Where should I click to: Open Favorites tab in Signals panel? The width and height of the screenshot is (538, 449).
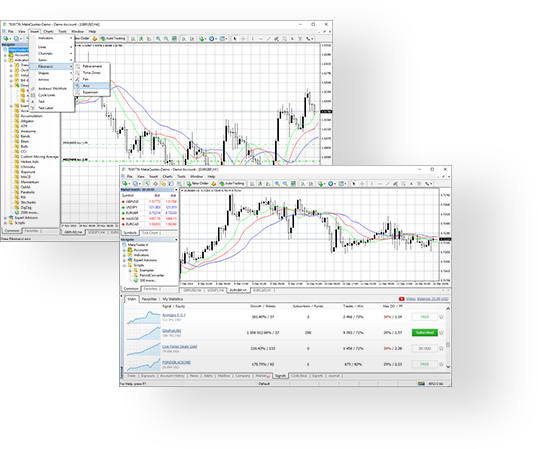click(149, 299)
